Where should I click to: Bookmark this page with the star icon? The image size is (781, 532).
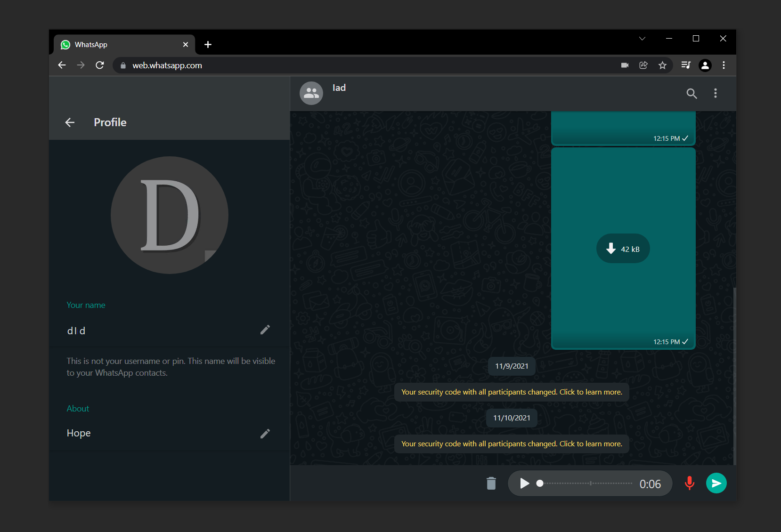pyautogui.click(x=662, y=65)
